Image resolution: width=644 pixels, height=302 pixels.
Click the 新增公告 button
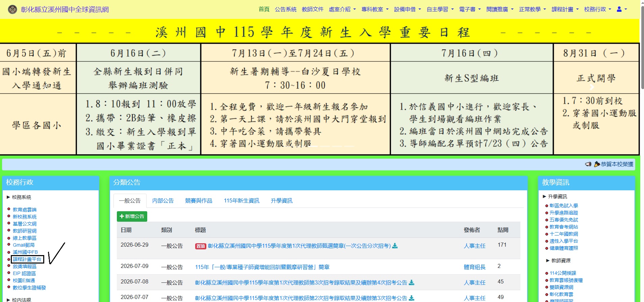coord(132,216)
